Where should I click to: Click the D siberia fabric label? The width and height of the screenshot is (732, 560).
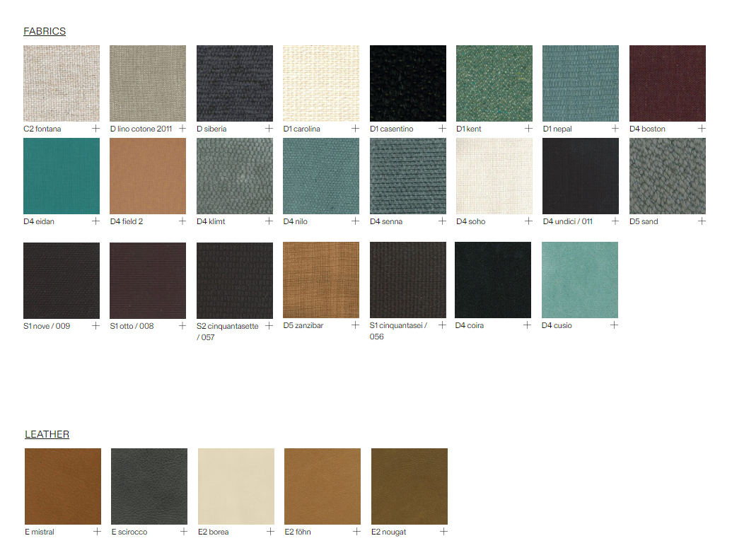pos(211,129)
